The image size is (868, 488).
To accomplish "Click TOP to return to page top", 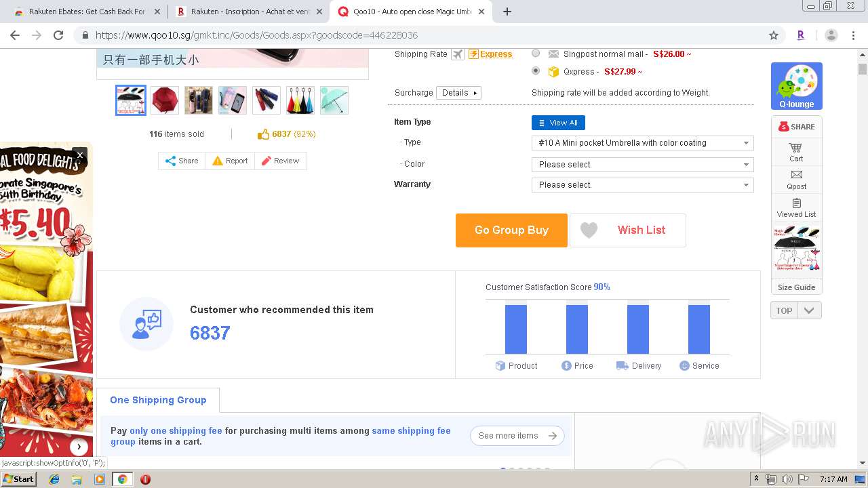I will point(784,310).
